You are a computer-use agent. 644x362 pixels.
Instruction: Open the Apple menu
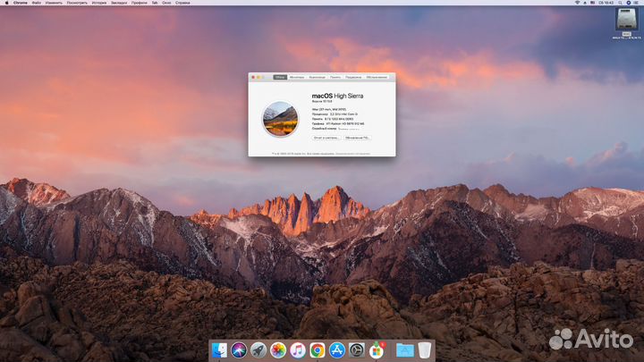click(6, 3)
